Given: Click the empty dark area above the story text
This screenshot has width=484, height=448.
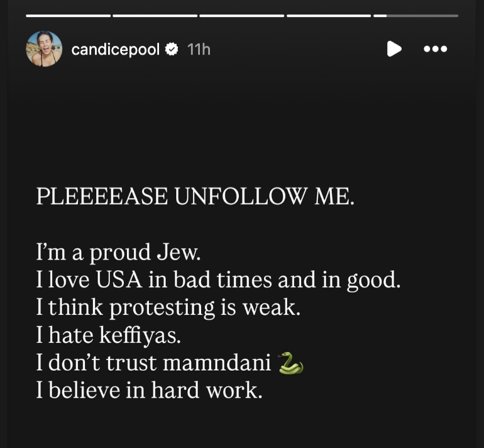Looking at the screenshot, I should coord(242,123).
